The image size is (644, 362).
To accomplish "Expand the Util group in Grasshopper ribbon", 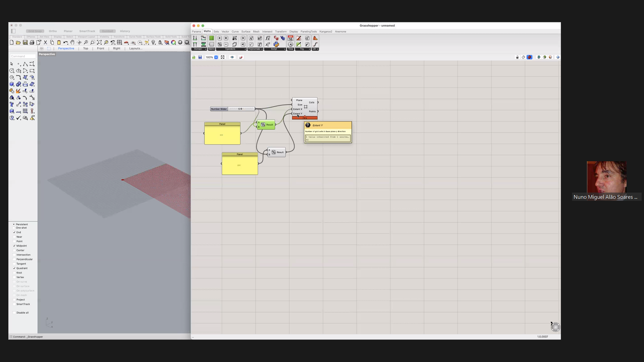I will point(317,49).
